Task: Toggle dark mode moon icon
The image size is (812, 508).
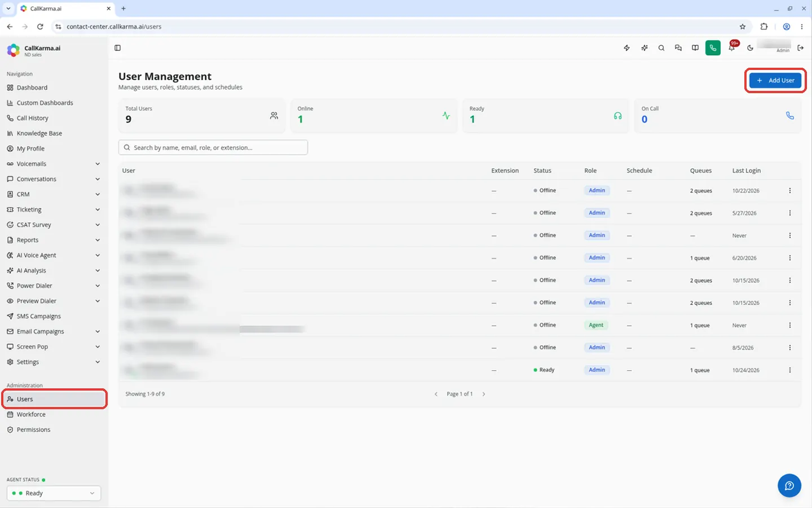Action: (x=750, y=48)
